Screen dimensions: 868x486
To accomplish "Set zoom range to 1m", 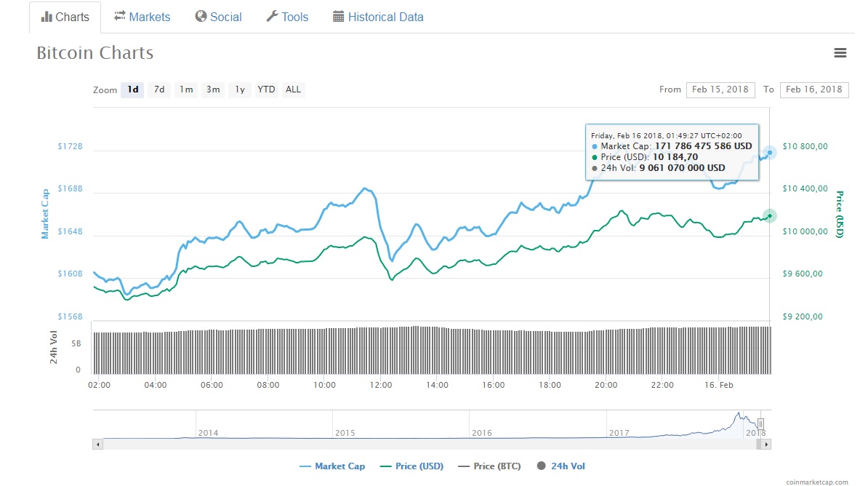I will [186, 89].
